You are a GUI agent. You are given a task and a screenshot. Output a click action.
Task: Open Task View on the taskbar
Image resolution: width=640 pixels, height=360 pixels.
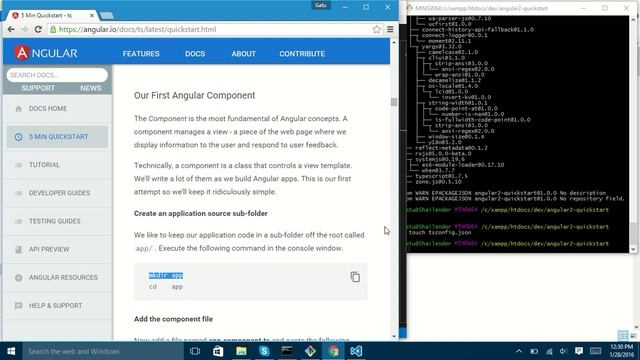point(195,351)
